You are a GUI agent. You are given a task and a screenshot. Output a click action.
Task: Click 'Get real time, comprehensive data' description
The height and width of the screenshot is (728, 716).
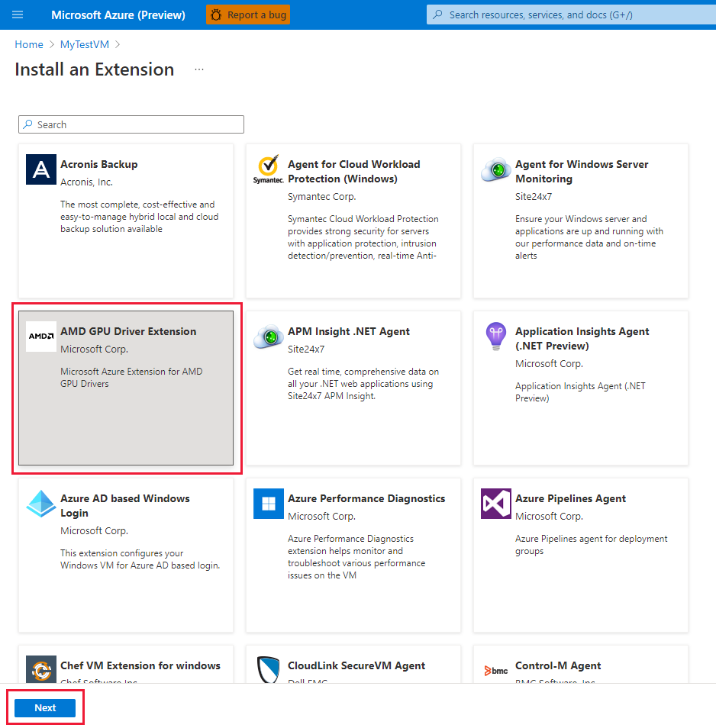[363, 384]
